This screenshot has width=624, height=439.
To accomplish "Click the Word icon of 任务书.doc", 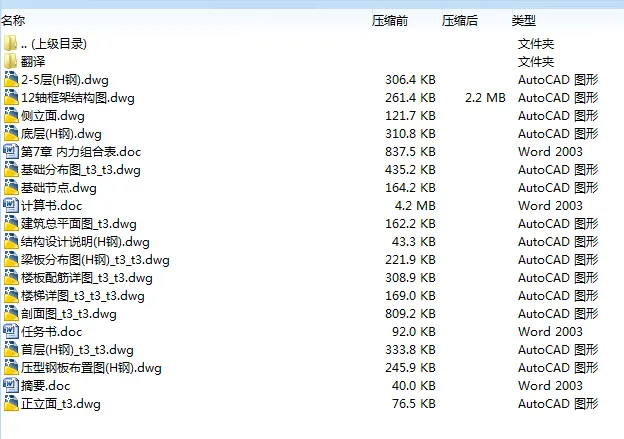I will [x=11, y=331].
